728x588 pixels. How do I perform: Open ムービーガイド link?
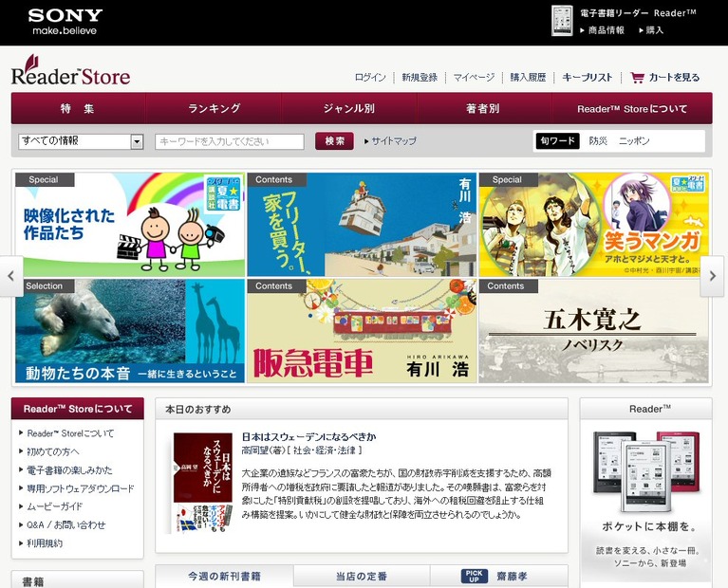54,506
